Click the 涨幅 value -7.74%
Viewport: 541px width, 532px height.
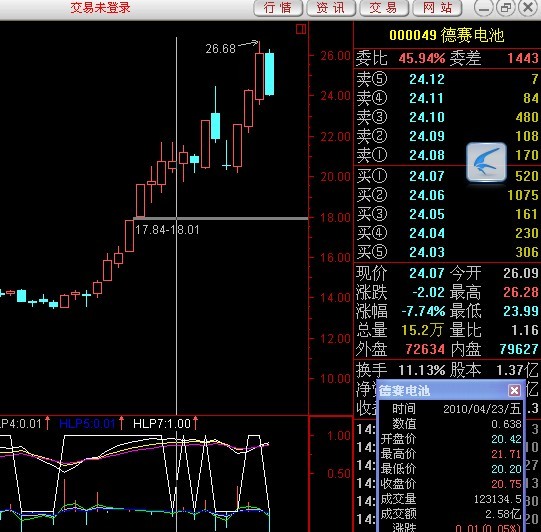[x=423, y=311]
